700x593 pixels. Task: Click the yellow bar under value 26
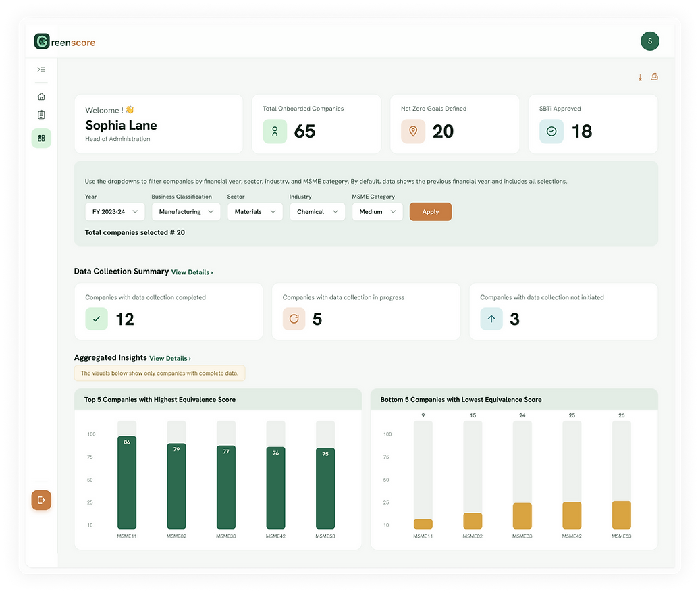pyautogui.click(x=621, y=515)
